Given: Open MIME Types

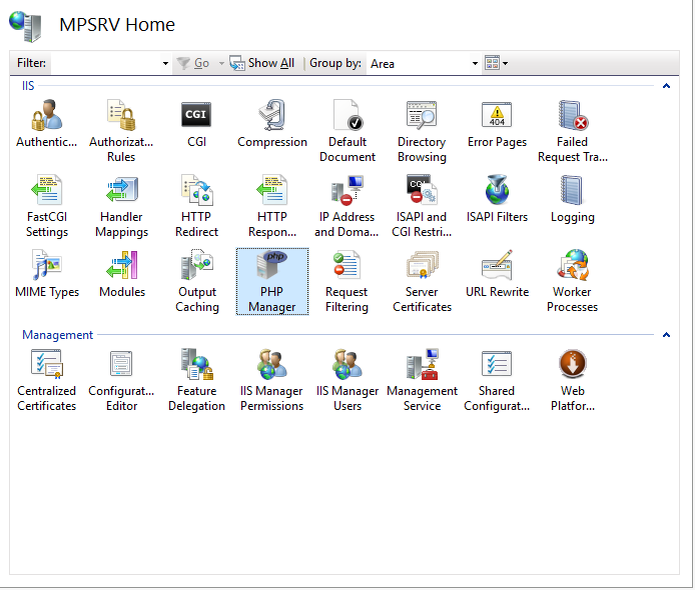Looking at the screenshot, I should pos(47,274).
